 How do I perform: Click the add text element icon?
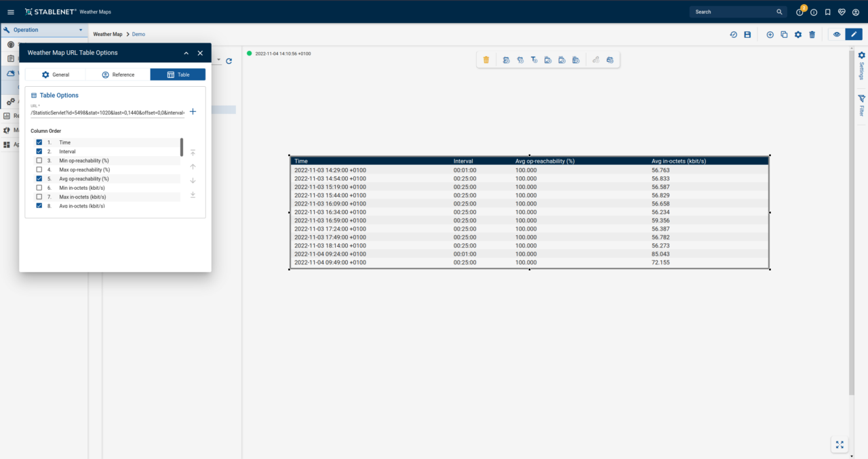[x=534, y=60]
